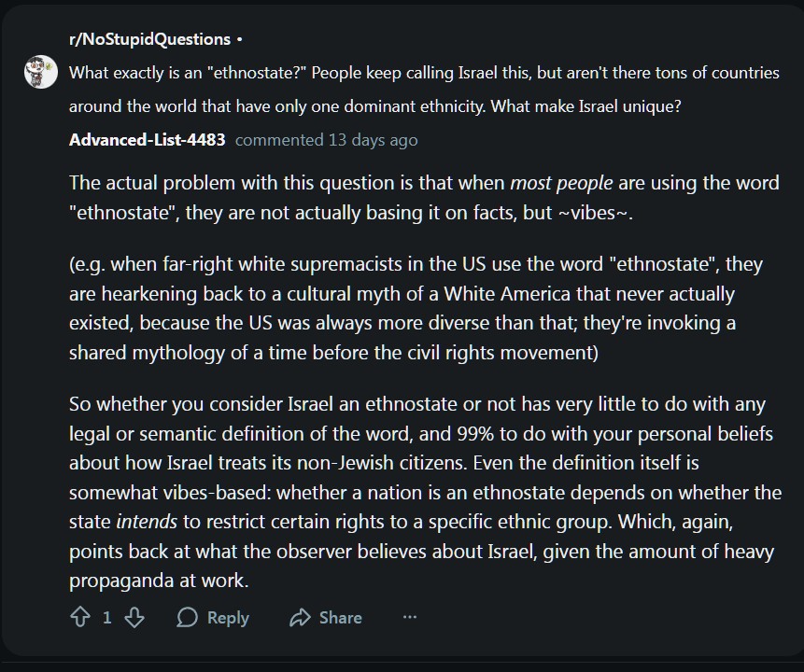
Task: Open the post title about "ethnostate"
Action: (424, 73)
